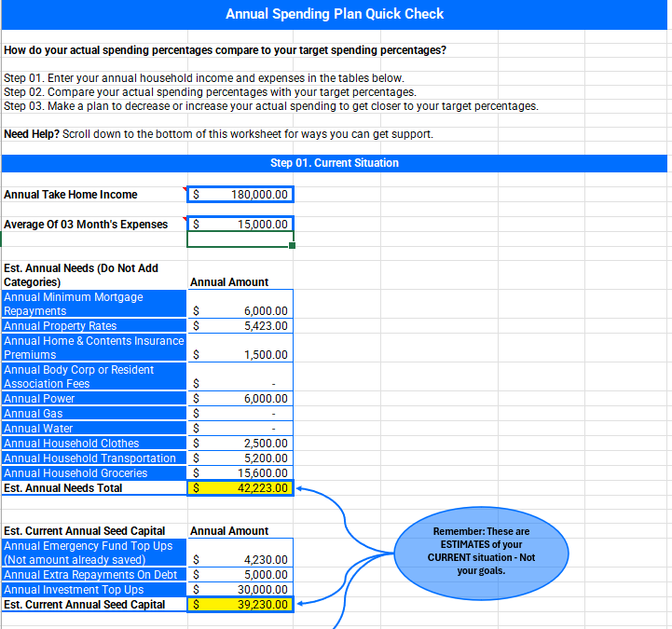Select the Annual Household Clothes amount 2,500.00
Image resolution: width=672 pixels, height=629 pixels.
[240, 444]
